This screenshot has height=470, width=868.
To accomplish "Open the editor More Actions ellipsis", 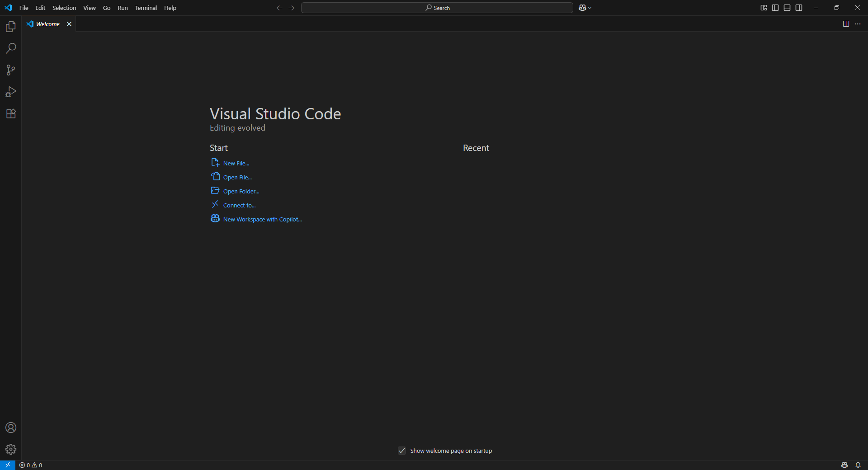I will [x=858, y=24].
